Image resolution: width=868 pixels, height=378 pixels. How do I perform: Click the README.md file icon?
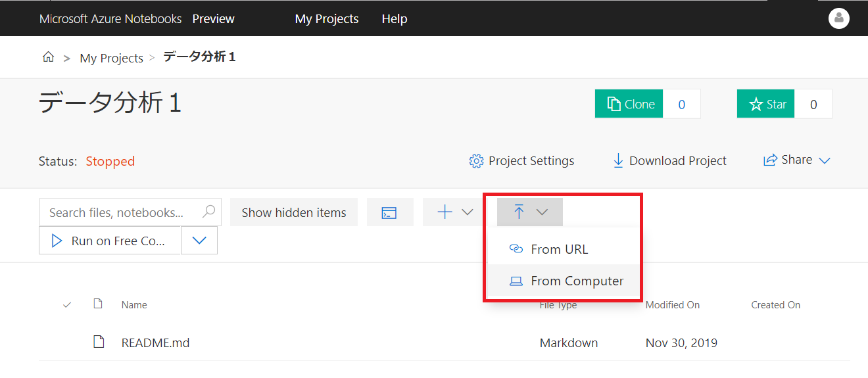pos(99,342)
